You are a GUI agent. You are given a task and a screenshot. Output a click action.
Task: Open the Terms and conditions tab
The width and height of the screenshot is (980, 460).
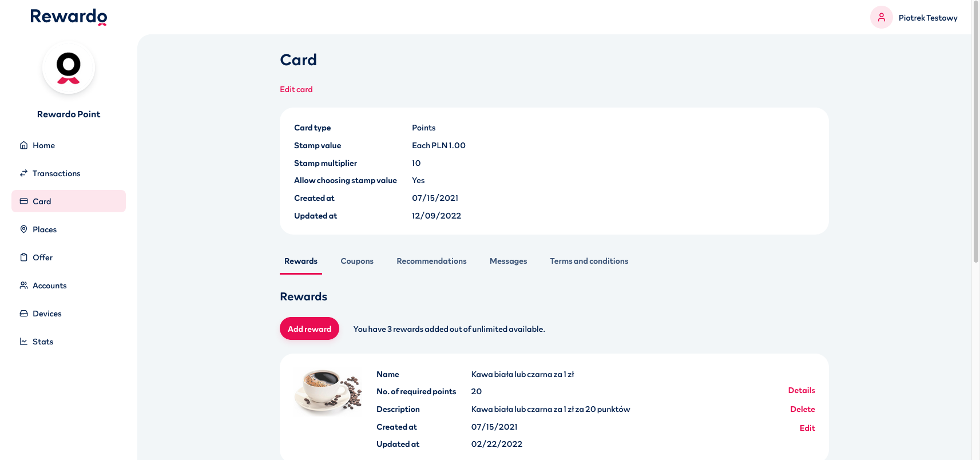pyautogui.click(x=589, y=261)
